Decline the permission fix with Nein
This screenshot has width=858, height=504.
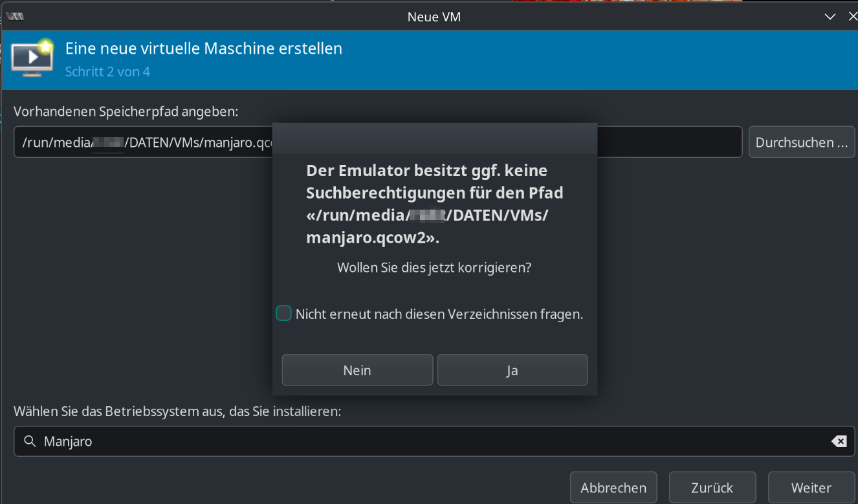coord(357,370)
